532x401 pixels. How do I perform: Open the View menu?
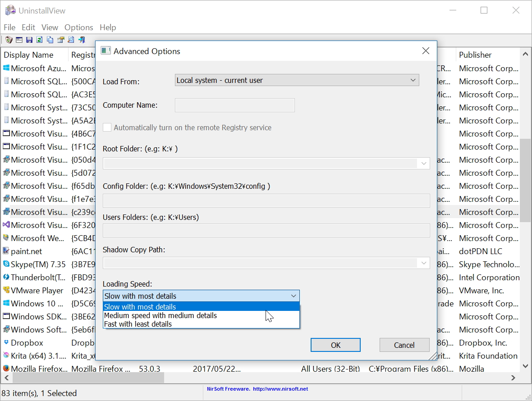[x=50, y=27]
